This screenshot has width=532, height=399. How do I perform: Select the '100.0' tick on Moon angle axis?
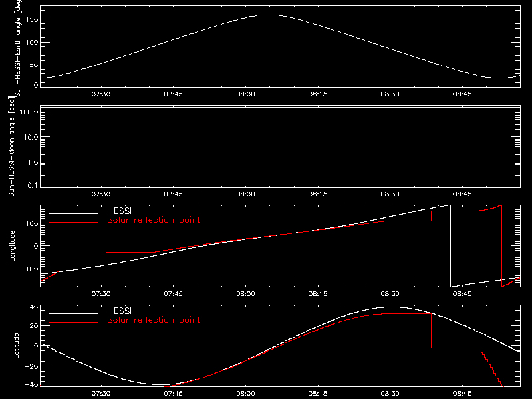coord(29,112)
